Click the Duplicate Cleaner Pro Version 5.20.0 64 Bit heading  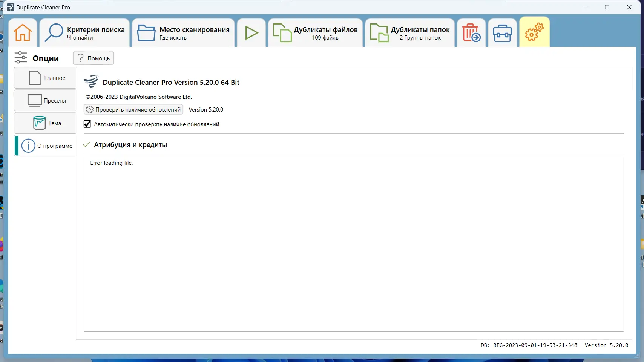(171, 83)
